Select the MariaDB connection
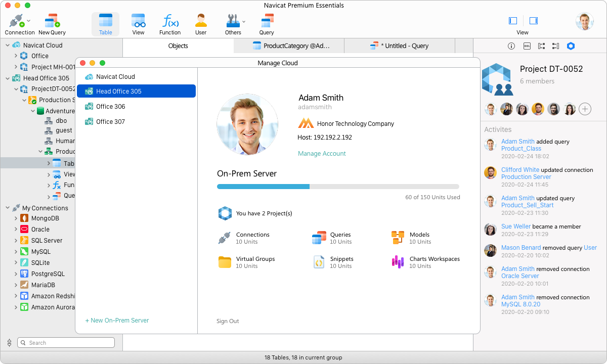The height and width of the screenshot is (364, 607). [43, 285]
